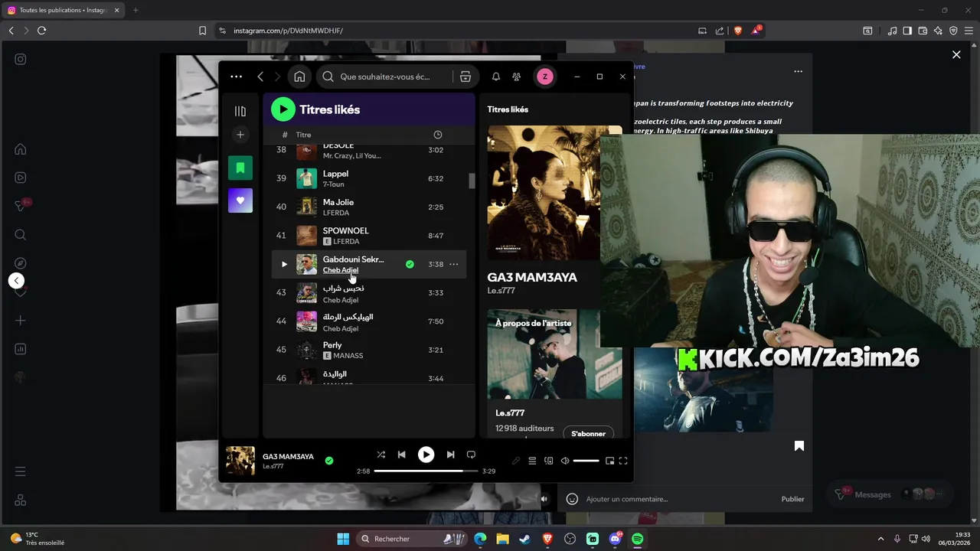Screen dimensions: 980x551
Task: Open new browser tab
Action: [136, 10]
